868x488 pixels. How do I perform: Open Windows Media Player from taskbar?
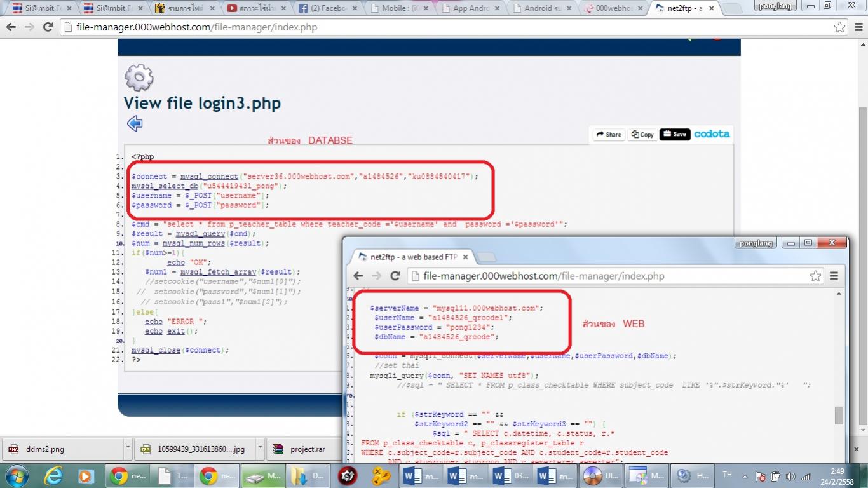click(x=85, y=475)
